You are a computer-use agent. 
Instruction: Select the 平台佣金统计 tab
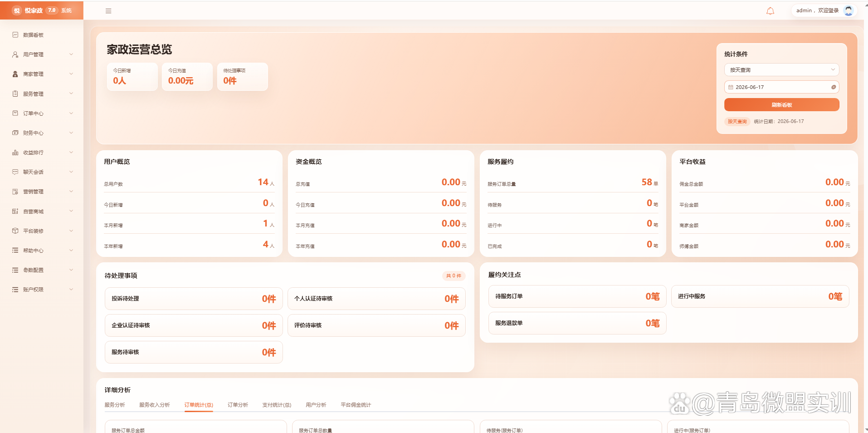click(x=356, y=405)
